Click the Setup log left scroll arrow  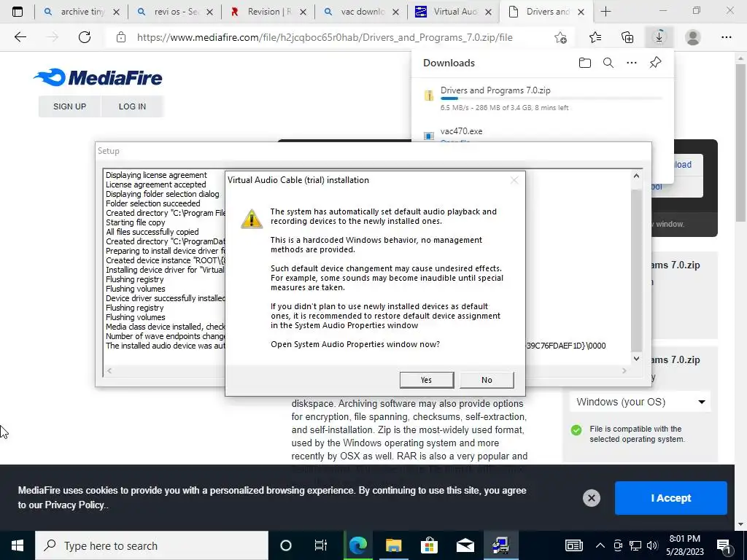coord(109,370)
